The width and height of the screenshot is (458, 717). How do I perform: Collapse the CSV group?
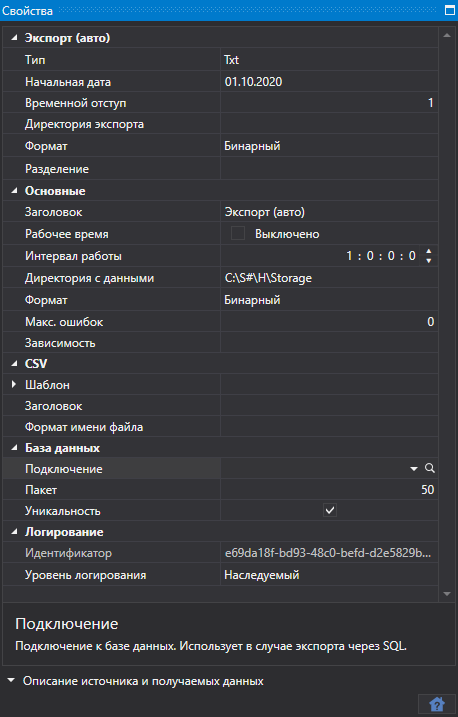coord(14,364)
